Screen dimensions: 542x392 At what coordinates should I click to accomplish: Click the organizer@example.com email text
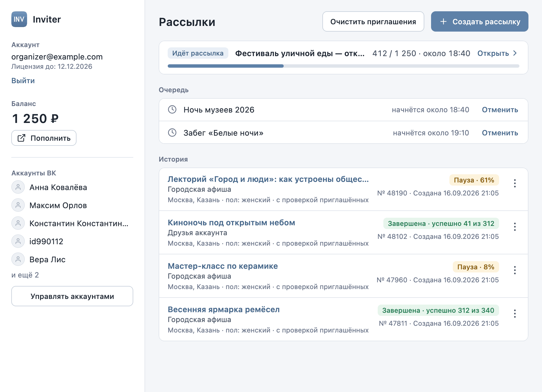point(57,57)
